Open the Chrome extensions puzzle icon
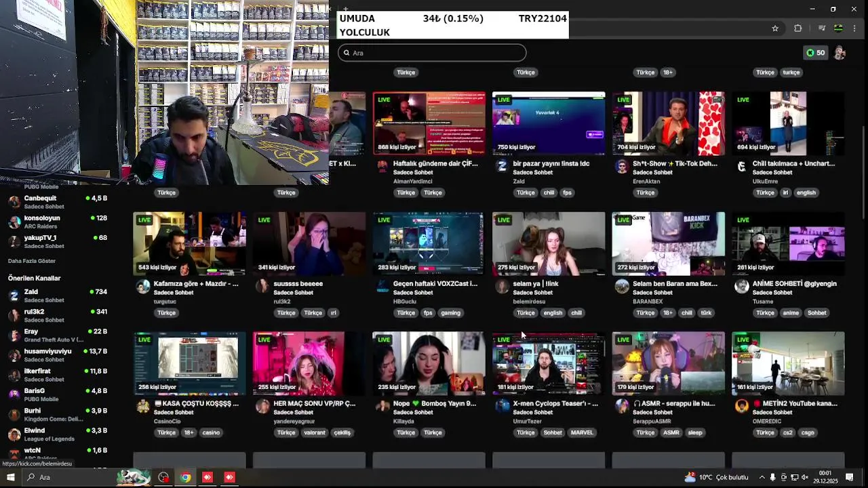The image size is (868, 488). (797, 28)
